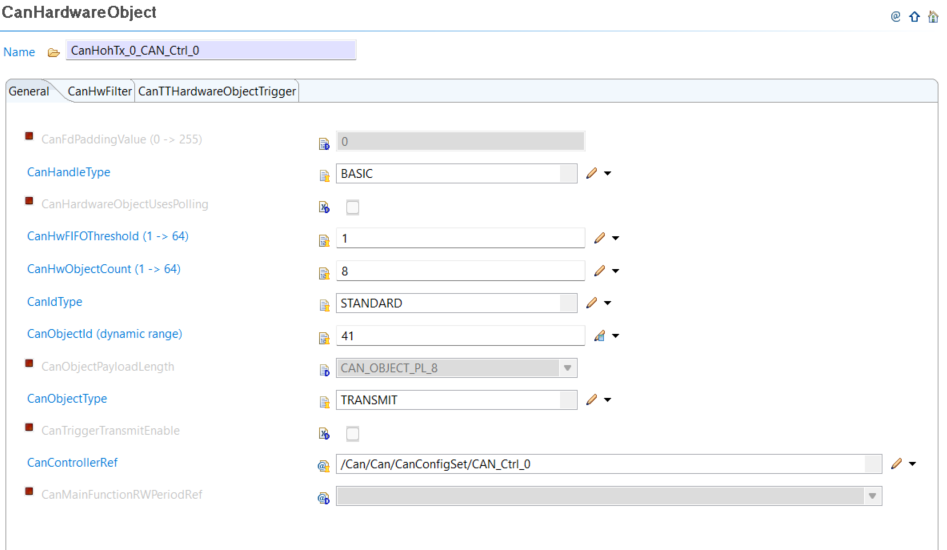
Task: Open dropdown arrow next to CanIdType pencil
Action: point(608,303)
